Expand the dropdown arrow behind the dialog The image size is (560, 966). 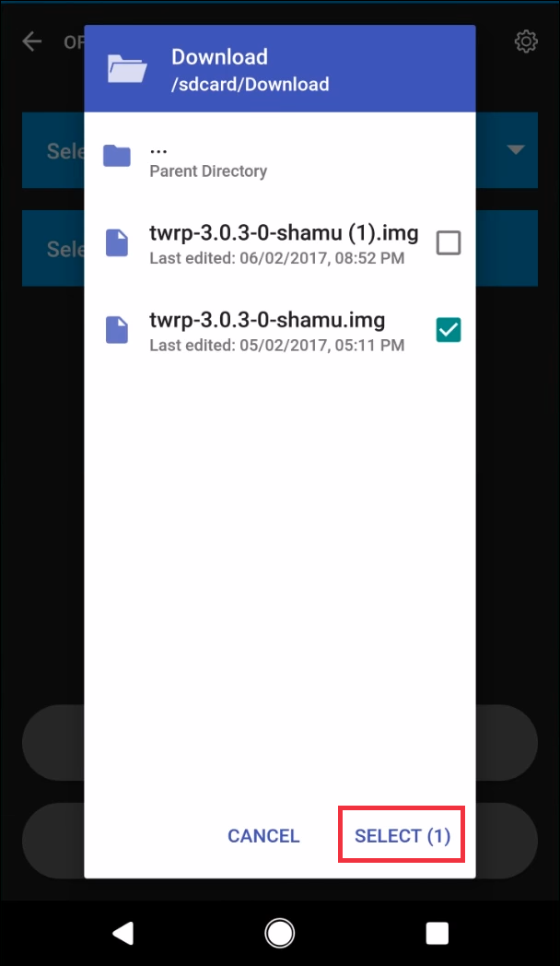tap(516, 149)
